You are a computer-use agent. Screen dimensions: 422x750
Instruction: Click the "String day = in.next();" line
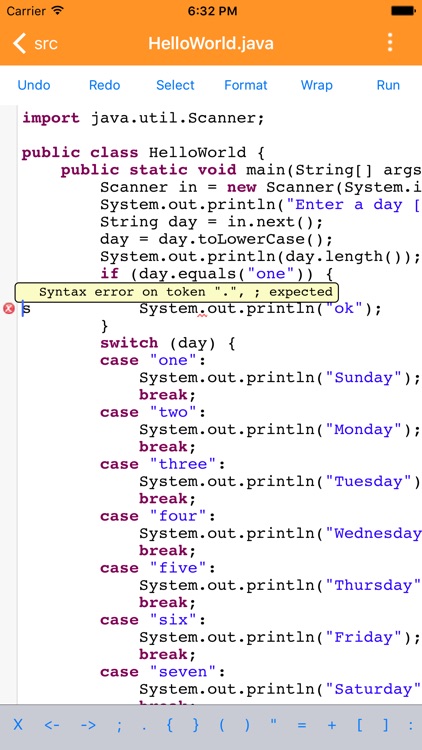[x=212, y=222]
